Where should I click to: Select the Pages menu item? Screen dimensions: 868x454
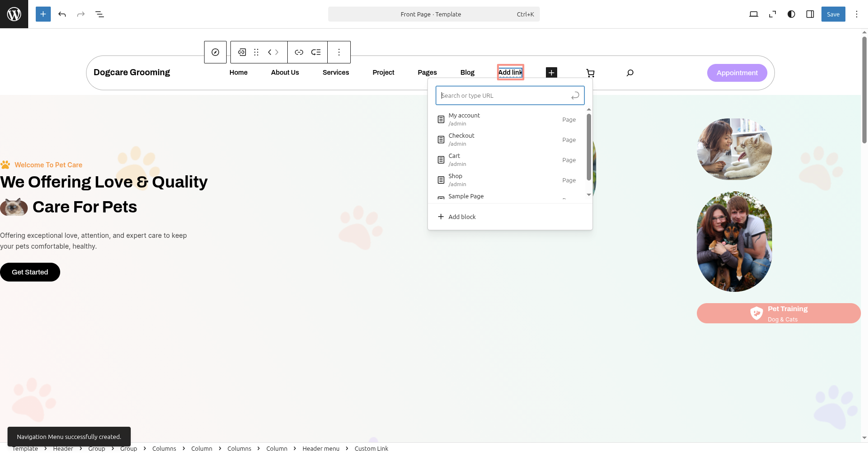coord(427,72)
